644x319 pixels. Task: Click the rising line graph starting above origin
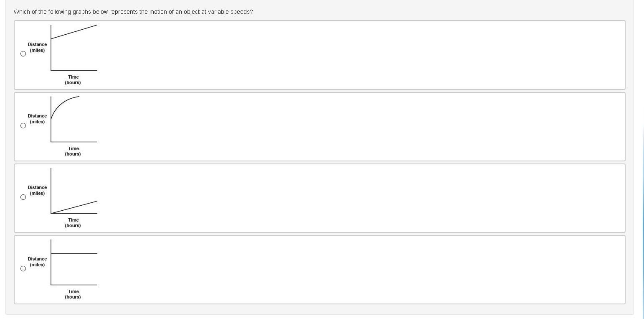click(74, 48)
